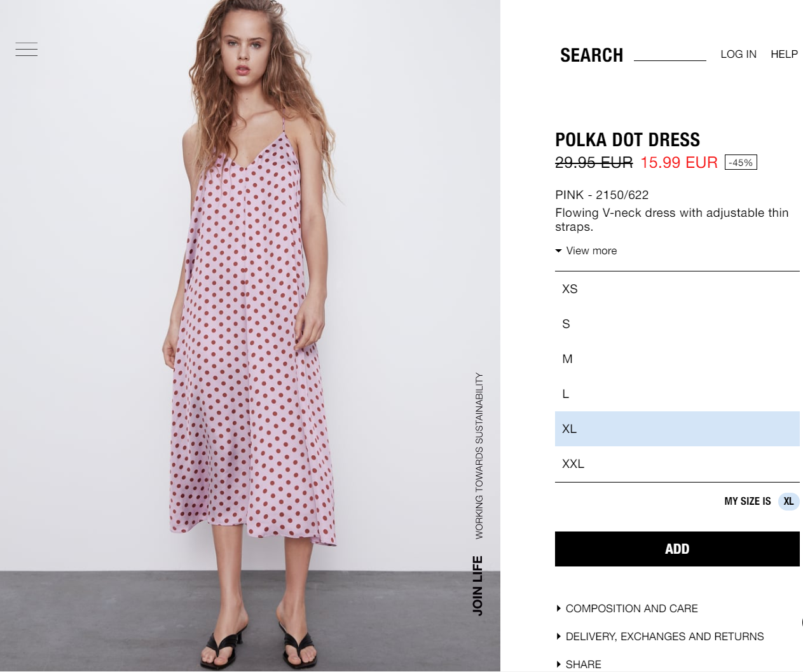Expand Delivery, Exchanges and Returns section
Image resolution: width=803 pixels, height=672 pixels.
[x=664, y=636]
